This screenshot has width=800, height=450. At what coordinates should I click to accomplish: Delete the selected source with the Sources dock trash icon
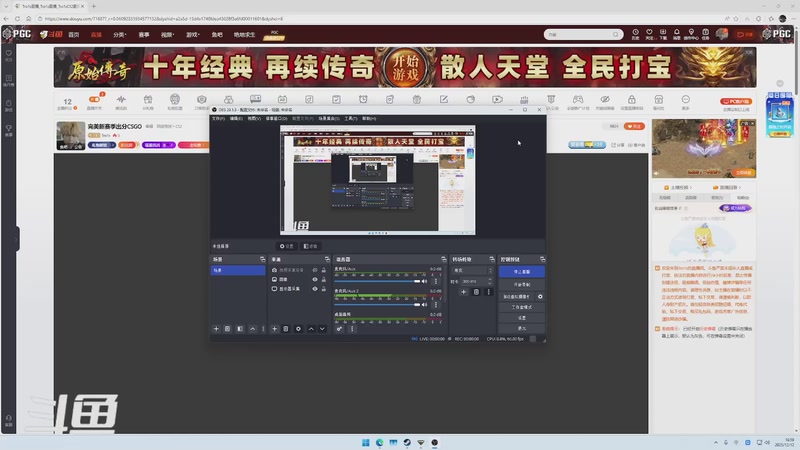[286, 329]
